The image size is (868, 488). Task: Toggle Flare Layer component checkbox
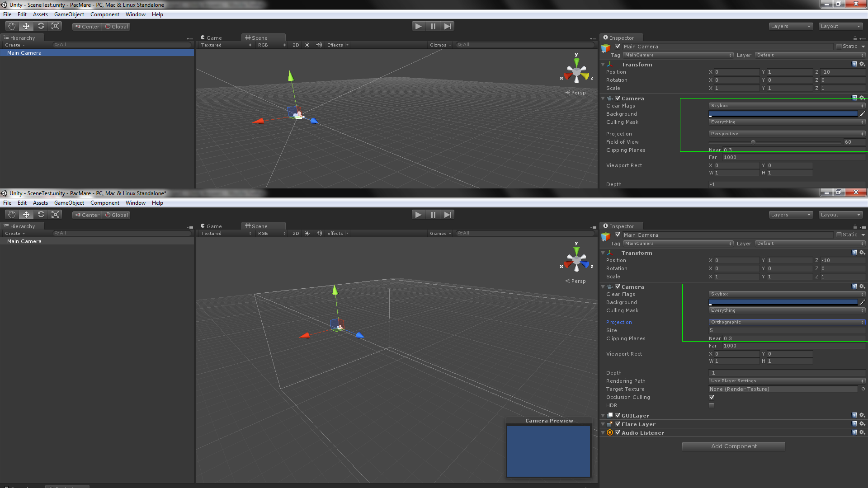coord(618,424)
